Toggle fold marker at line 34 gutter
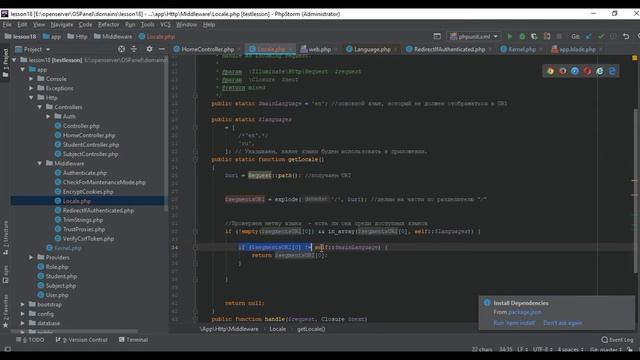 click(x=195, y=247)
